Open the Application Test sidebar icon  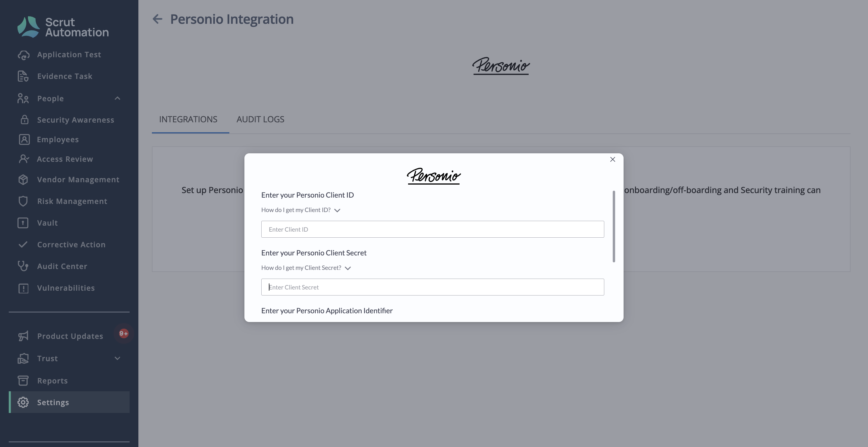[x=24, y=55]
